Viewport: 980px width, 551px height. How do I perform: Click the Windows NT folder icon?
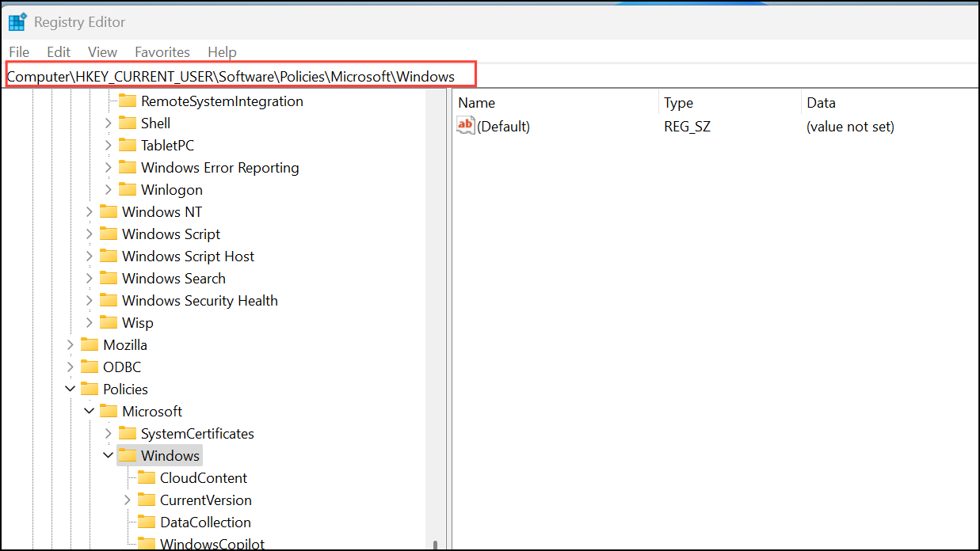point(109,212)
